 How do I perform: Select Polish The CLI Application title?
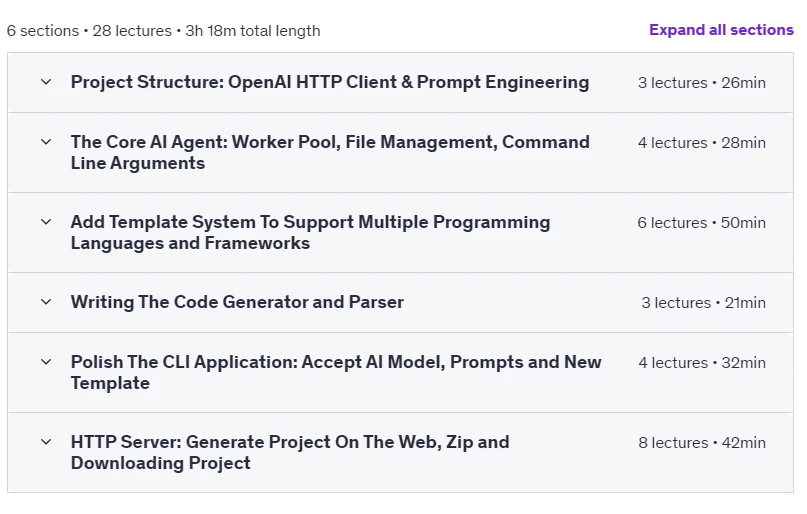[x=336, y=372]
